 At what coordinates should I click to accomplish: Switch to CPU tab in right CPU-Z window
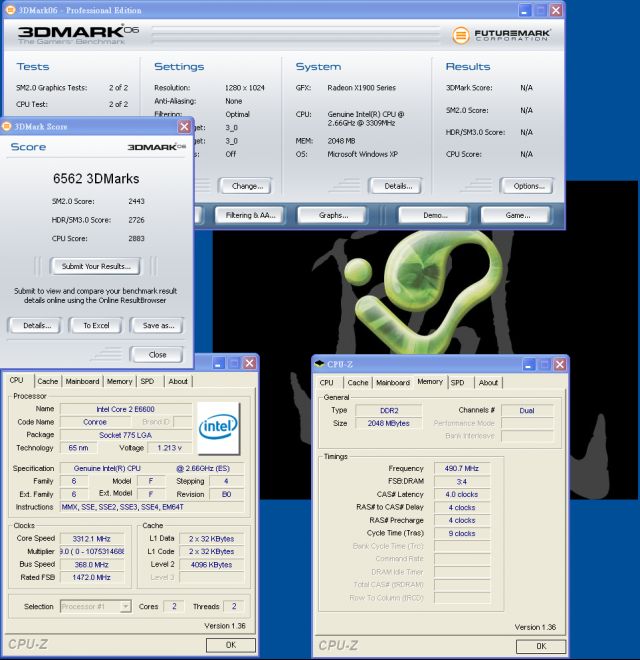point(326,383)
